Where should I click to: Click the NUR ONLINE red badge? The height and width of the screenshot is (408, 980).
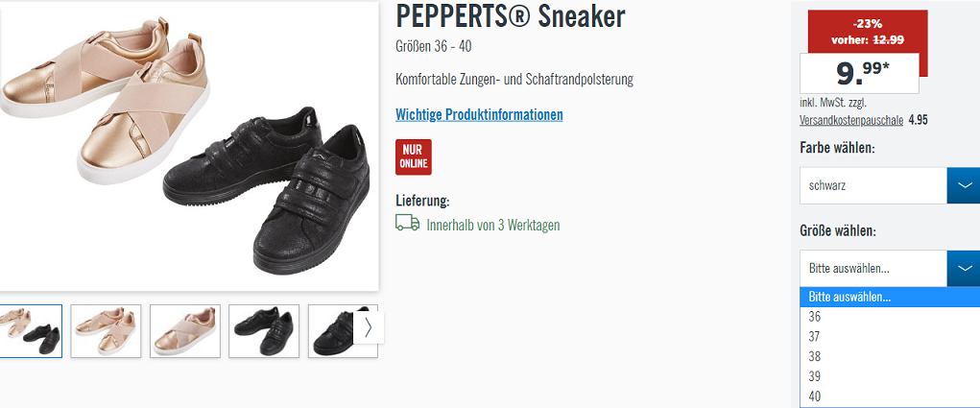(x=413, y=156)
